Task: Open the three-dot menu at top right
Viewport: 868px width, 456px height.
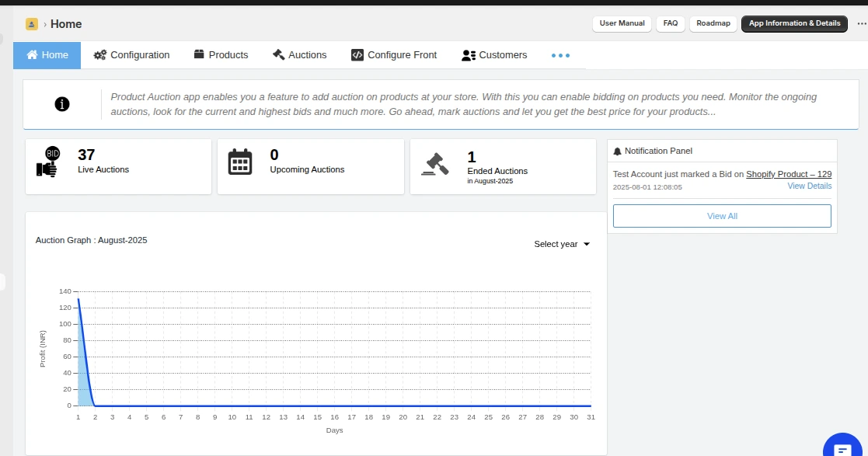Action: point(861,24)
